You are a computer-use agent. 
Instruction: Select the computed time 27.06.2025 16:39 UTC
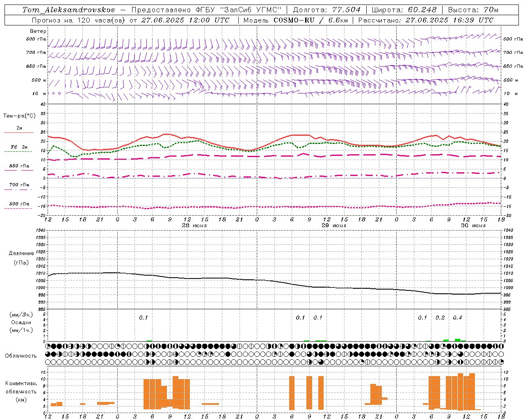tap(450, 20)
